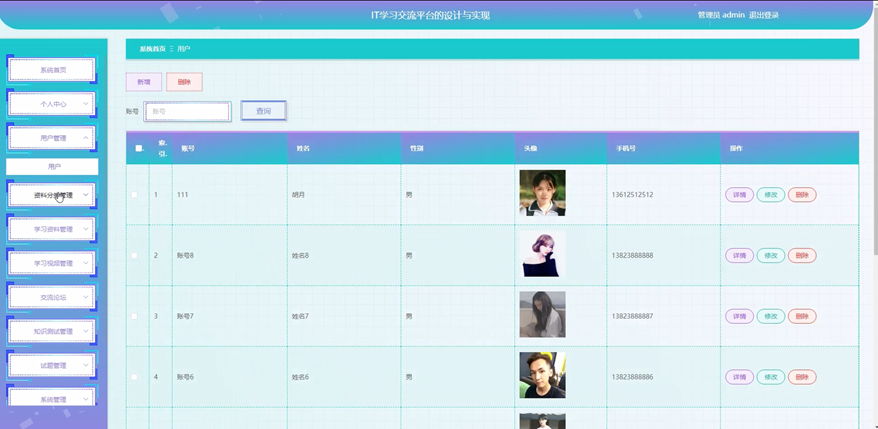Expand the 资料分类管理 sidebar menu
The width and height of the screenshot is (878, 429).
click(52, 195)
